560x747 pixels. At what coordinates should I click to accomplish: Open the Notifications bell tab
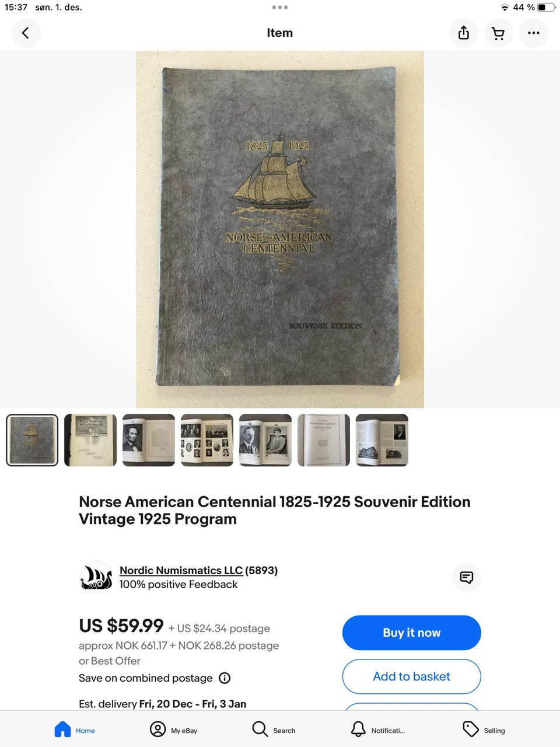coord(377,729)
